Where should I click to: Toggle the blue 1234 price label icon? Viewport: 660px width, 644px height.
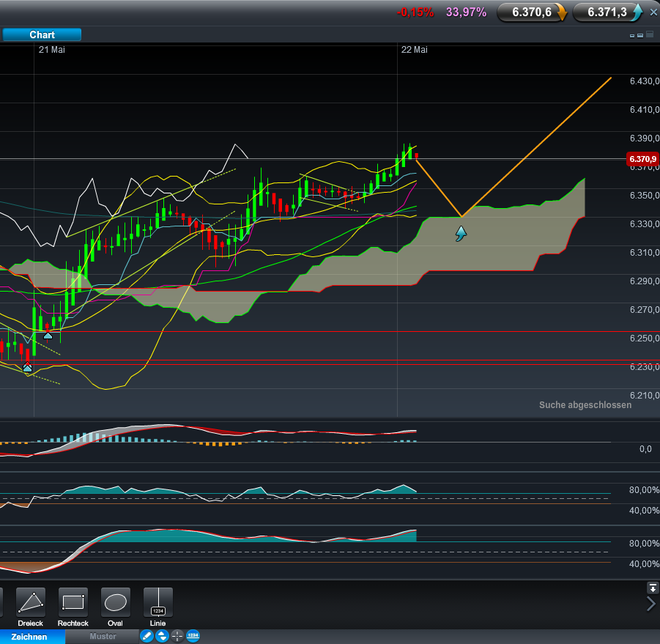click(193, 636)
